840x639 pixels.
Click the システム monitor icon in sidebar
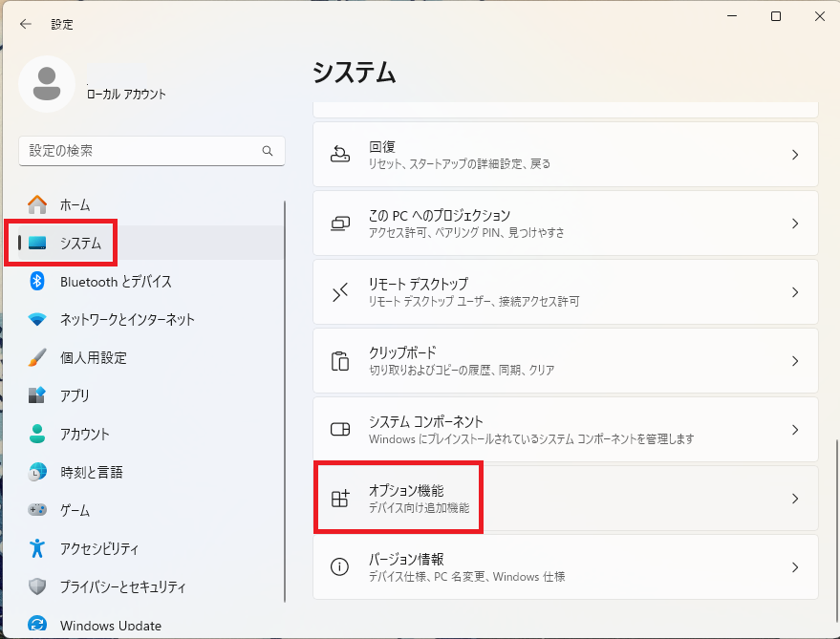tap(37, 243)
